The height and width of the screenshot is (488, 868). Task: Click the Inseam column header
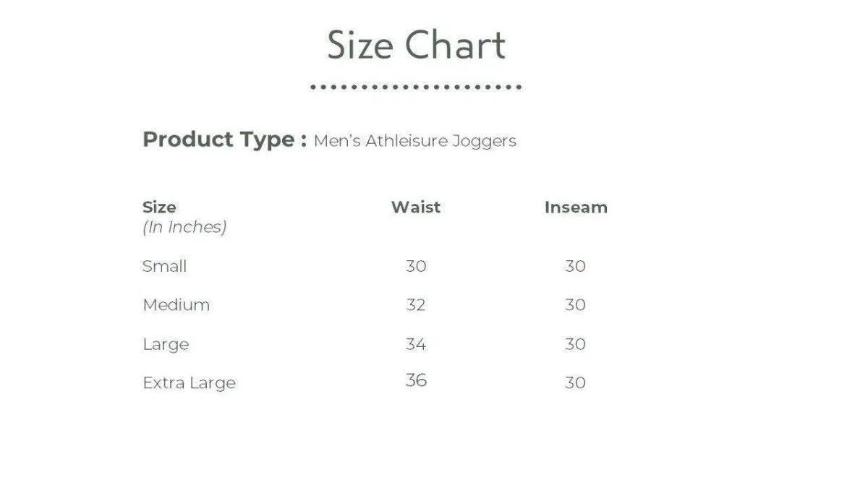[x=576, y=207]
